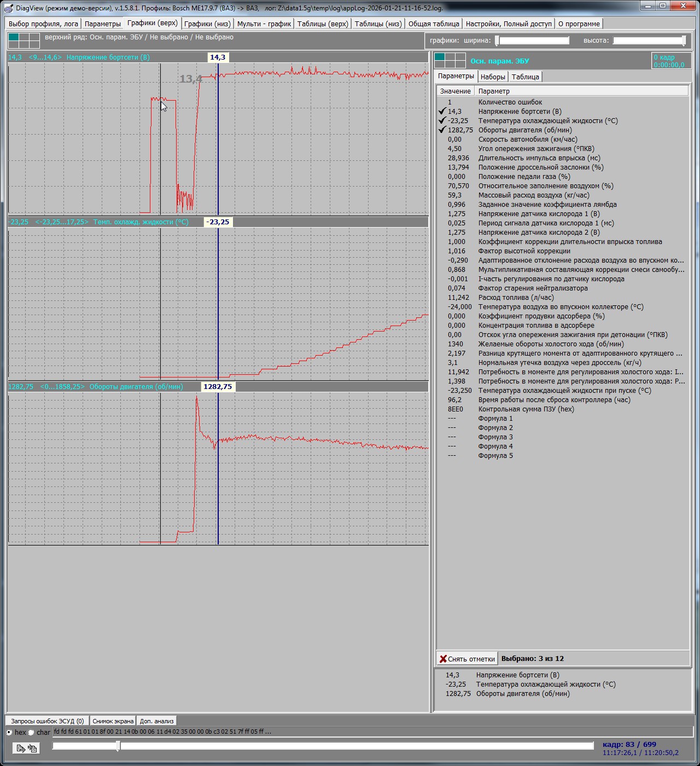Screen dimensions: 700x766
Task: Click the copy log data icon button
Action: tap(26, 748)
